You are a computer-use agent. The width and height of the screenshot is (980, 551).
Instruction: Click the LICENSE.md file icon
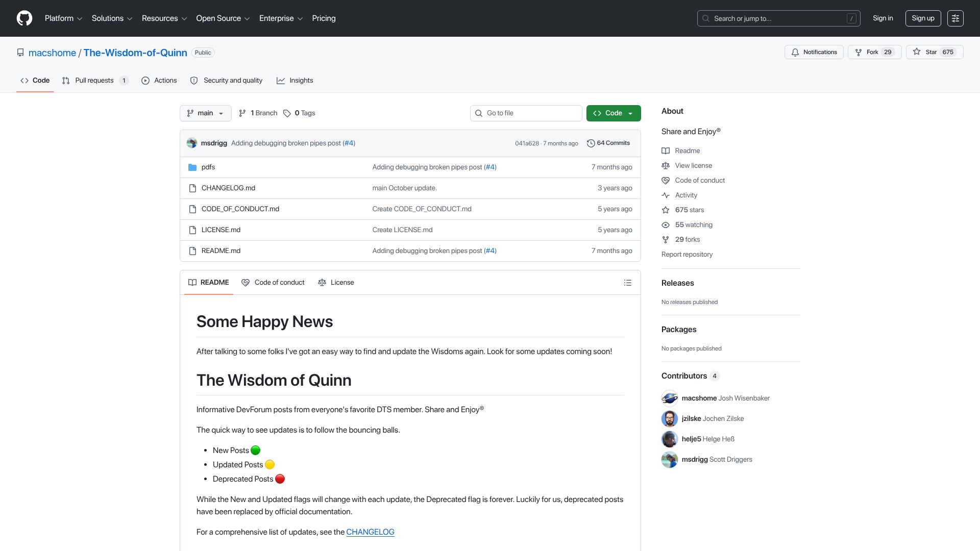pyautogui.click(x=192, y=230)
